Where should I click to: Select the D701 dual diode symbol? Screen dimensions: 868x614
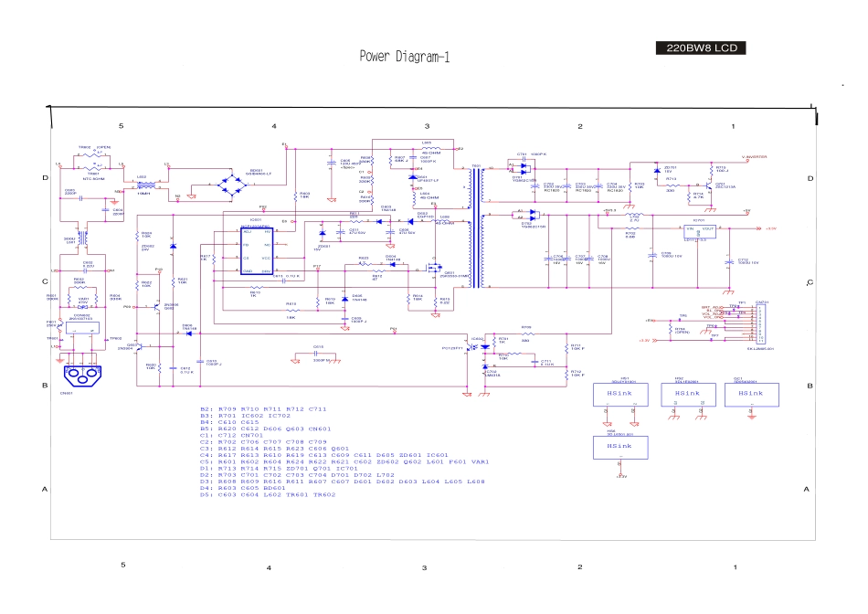[523, 169]
